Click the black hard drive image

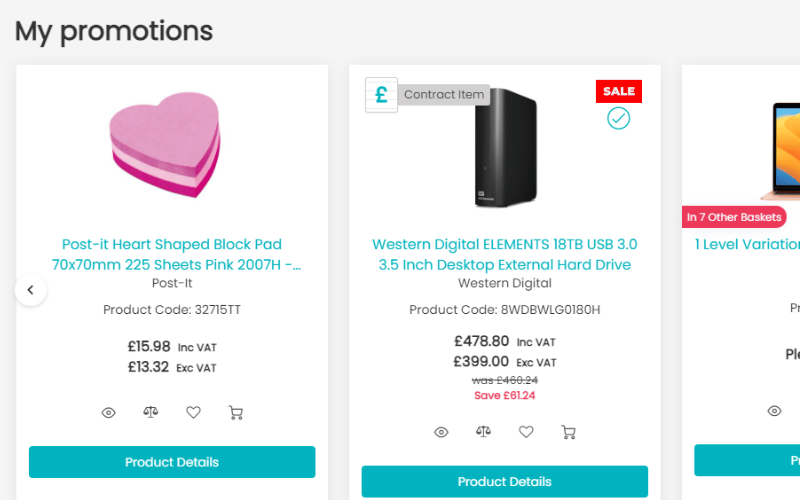[x=506, y=148]
